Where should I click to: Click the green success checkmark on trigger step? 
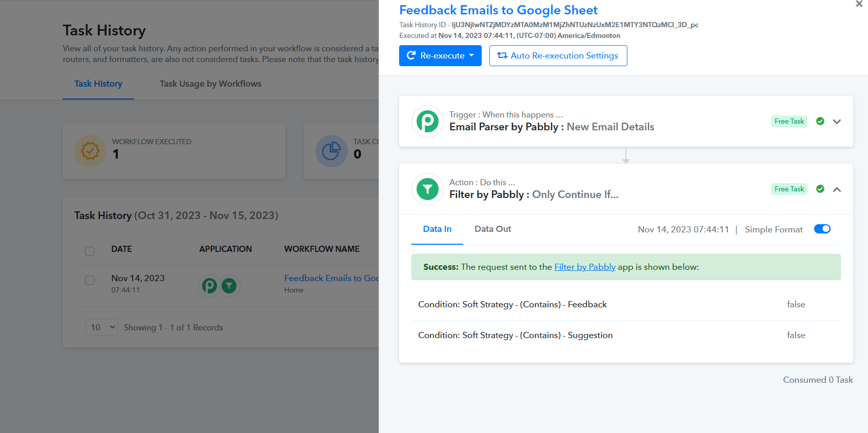(820, 121)
